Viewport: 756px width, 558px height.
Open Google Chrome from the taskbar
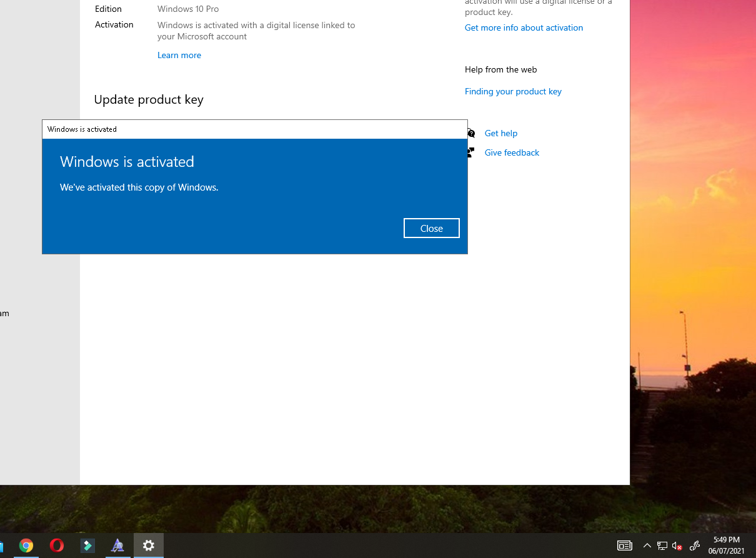point(26,546)
